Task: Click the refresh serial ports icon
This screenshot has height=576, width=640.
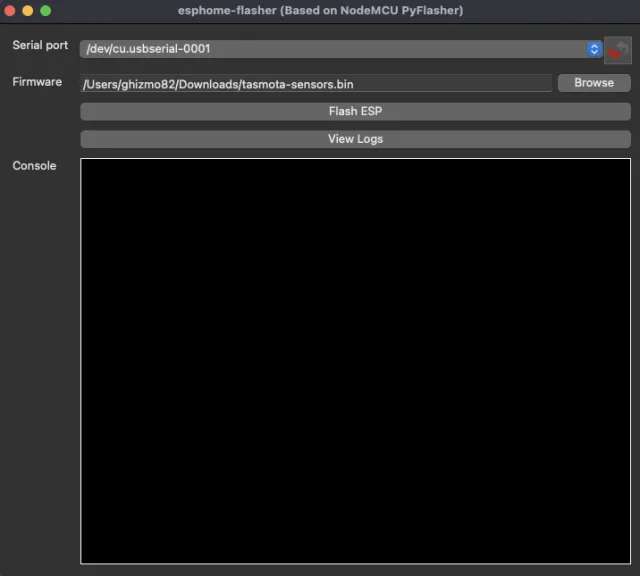Action: 618,49
